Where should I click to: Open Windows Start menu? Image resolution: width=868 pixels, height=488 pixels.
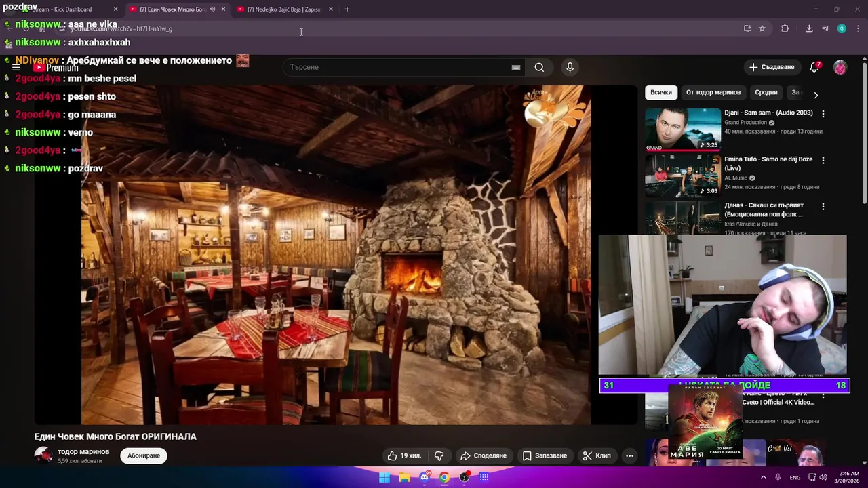pos(384,477)
